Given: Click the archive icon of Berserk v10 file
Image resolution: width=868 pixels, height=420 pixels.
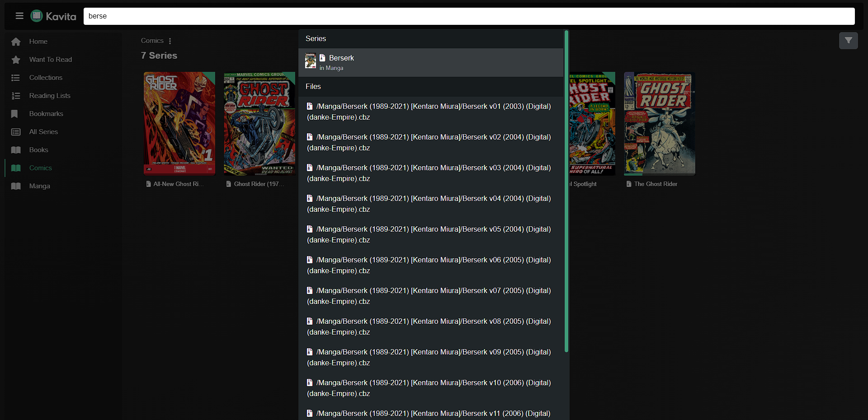Looking at the screenshot, I should coord(310,383).
